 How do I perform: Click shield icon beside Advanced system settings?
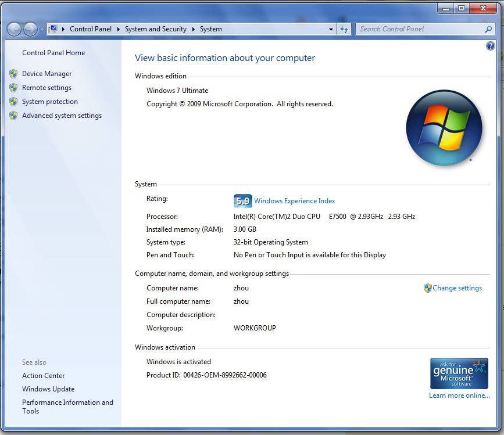coord(13,116)
